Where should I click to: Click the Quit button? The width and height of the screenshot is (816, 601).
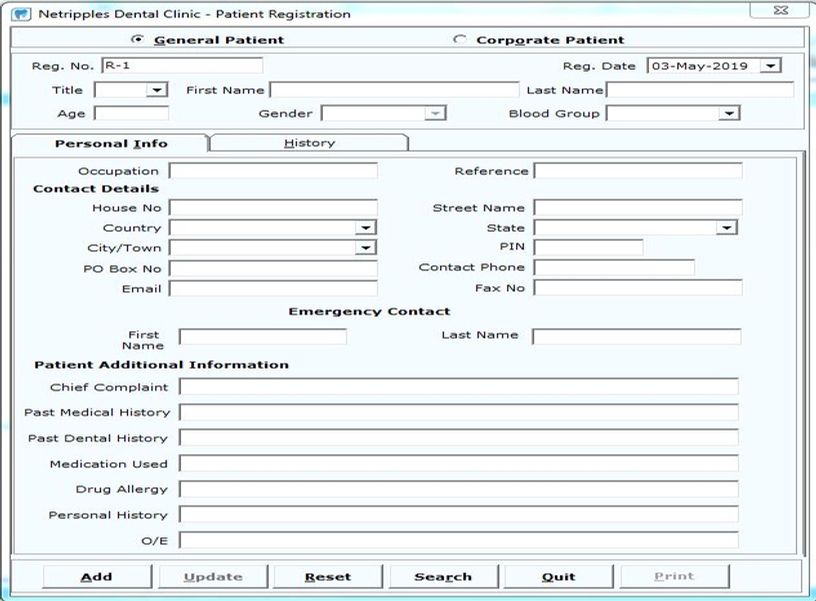point(558,577)
